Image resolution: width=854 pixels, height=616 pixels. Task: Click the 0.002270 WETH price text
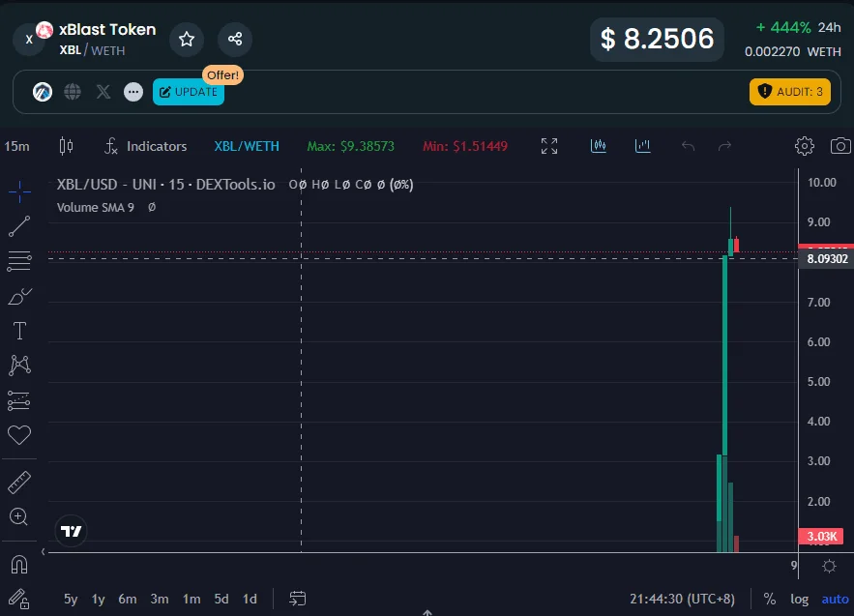pos(793,52)
